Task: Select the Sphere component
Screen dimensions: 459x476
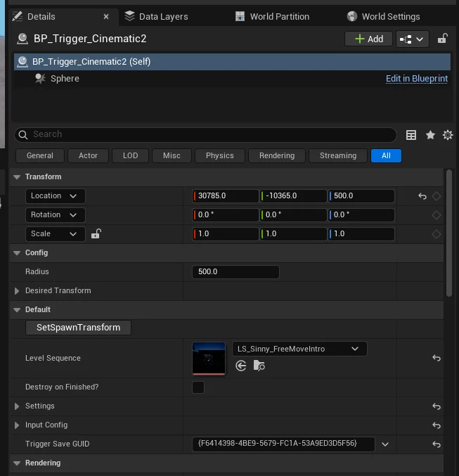Action: (x=65, y=79)
